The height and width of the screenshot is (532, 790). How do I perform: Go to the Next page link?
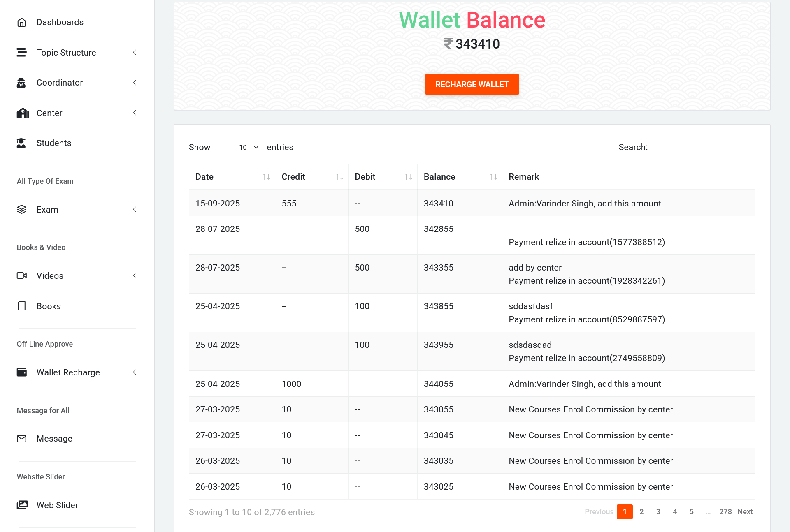click(x=745, y=512)
